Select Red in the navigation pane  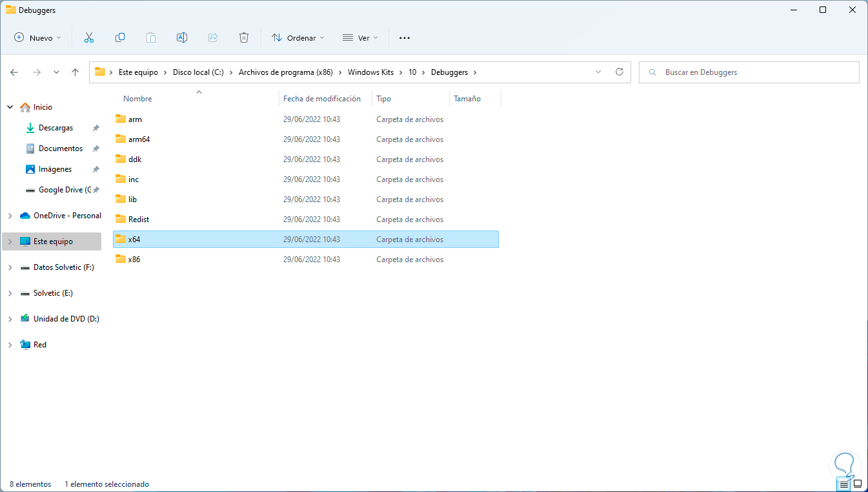coord(40,345)
